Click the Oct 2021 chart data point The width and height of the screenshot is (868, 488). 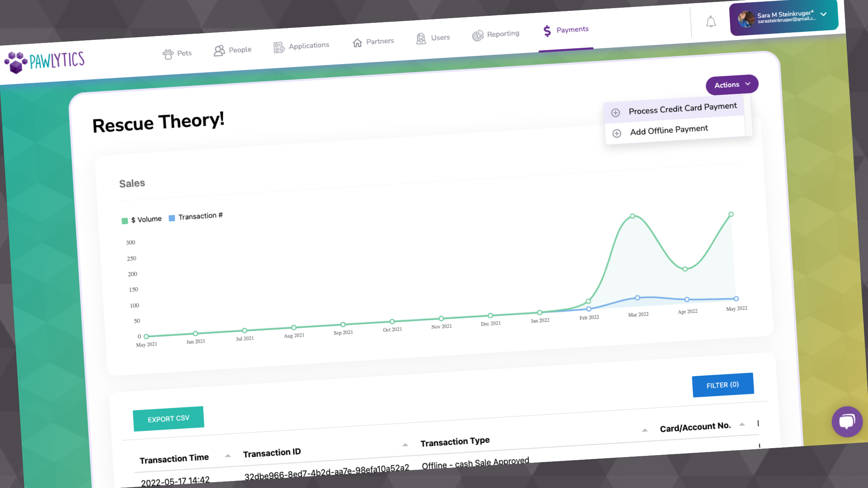[392, 321]
